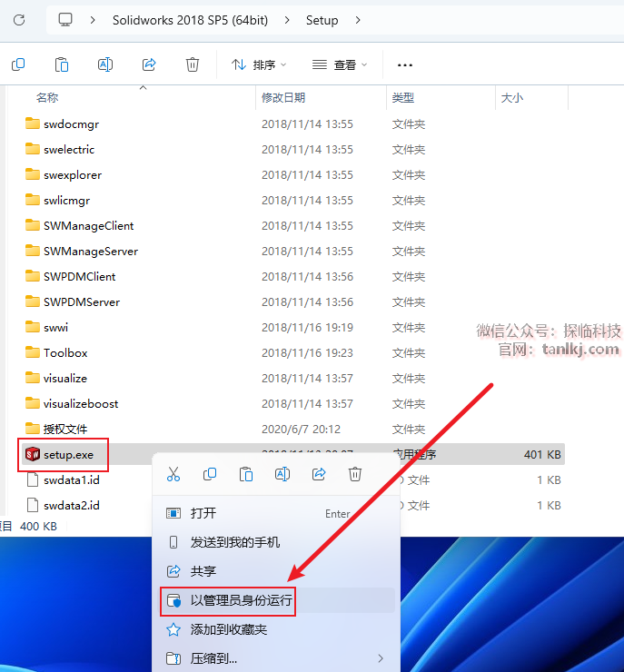Click the swdata1.id file icon

[33, 479]
